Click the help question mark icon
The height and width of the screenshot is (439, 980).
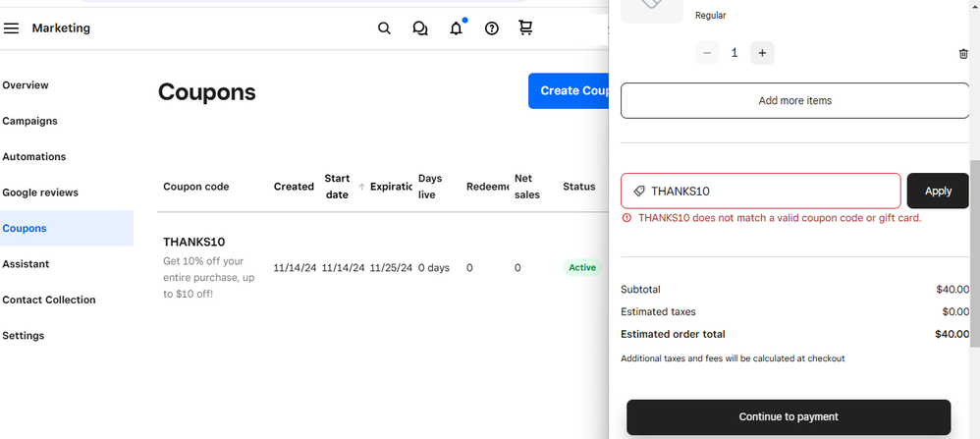point(492,28)
